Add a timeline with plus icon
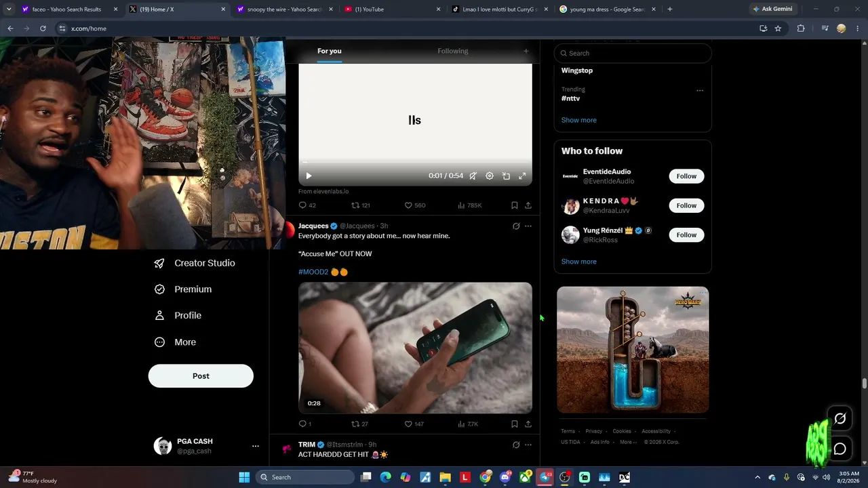Viewport: 868px width, 488px height. coord(526,51)
